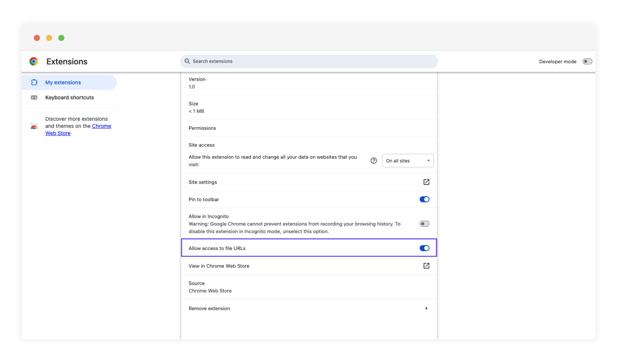Click the keyboard icon in sidebar

click(34, 98)
